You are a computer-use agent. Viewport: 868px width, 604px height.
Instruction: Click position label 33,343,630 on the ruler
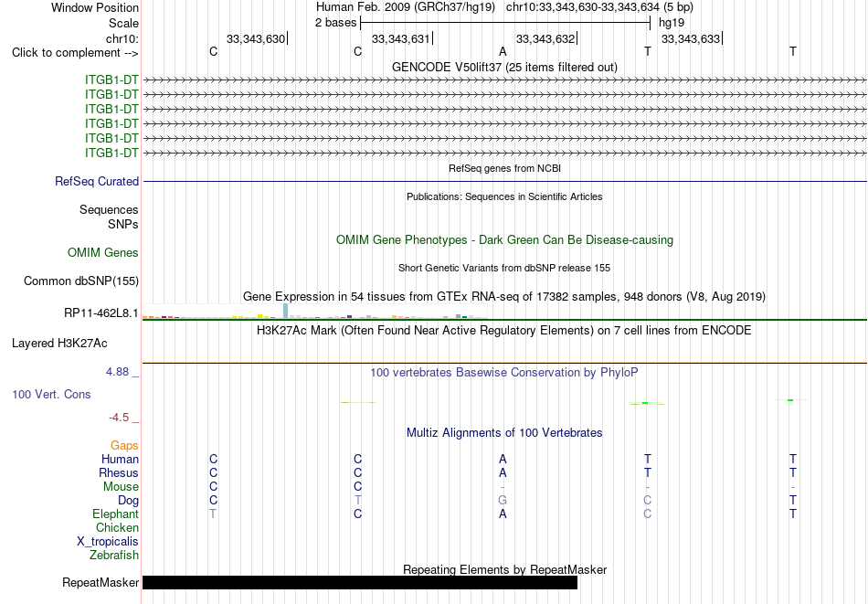point(256,38)
